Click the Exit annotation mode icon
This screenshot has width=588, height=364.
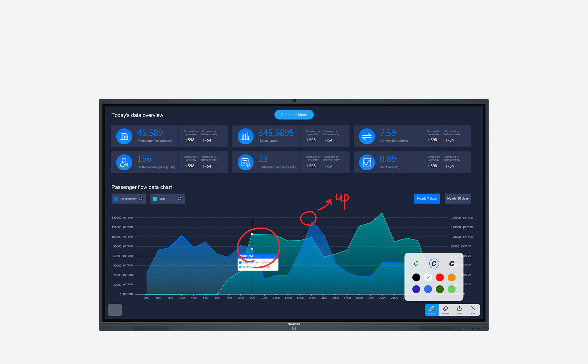pos(474,310)
